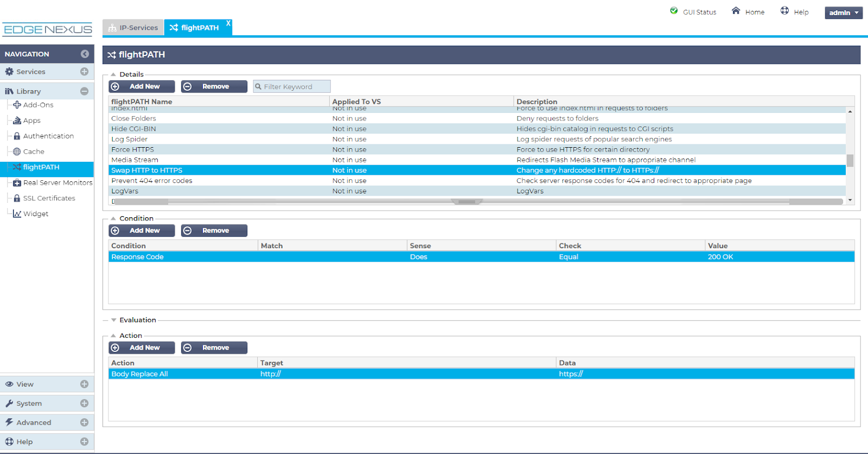Click the System wrench icon
This screenshot has height=454, width=868.
click(x=9, y=403)
